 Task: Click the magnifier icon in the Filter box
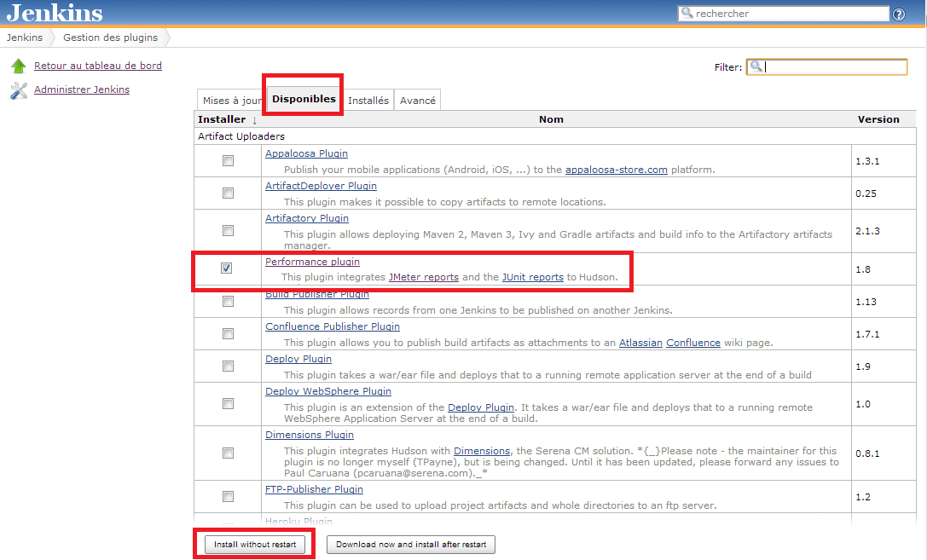(755, 66)
